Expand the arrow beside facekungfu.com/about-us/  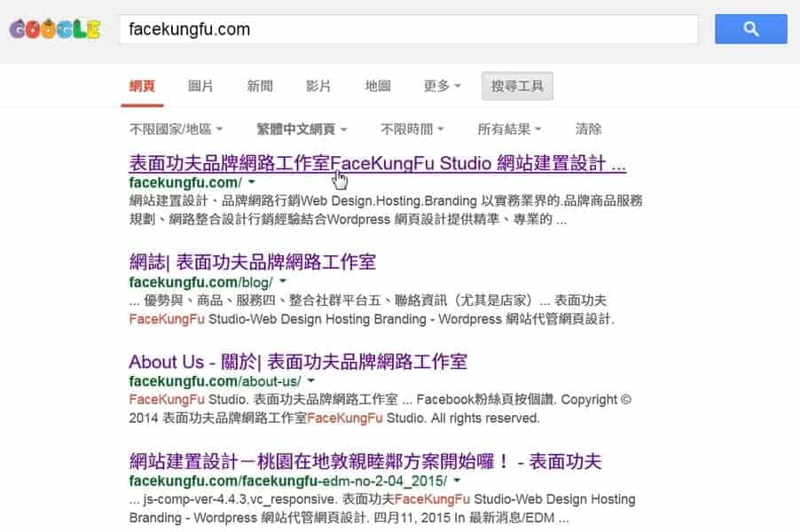(x=310, y=380)
